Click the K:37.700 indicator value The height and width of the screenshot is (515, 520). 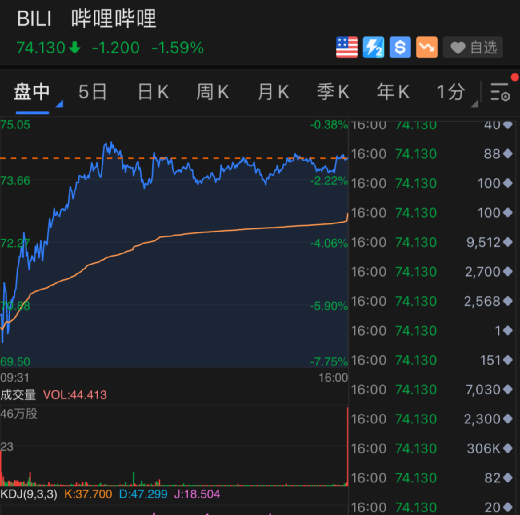point(88,494)
